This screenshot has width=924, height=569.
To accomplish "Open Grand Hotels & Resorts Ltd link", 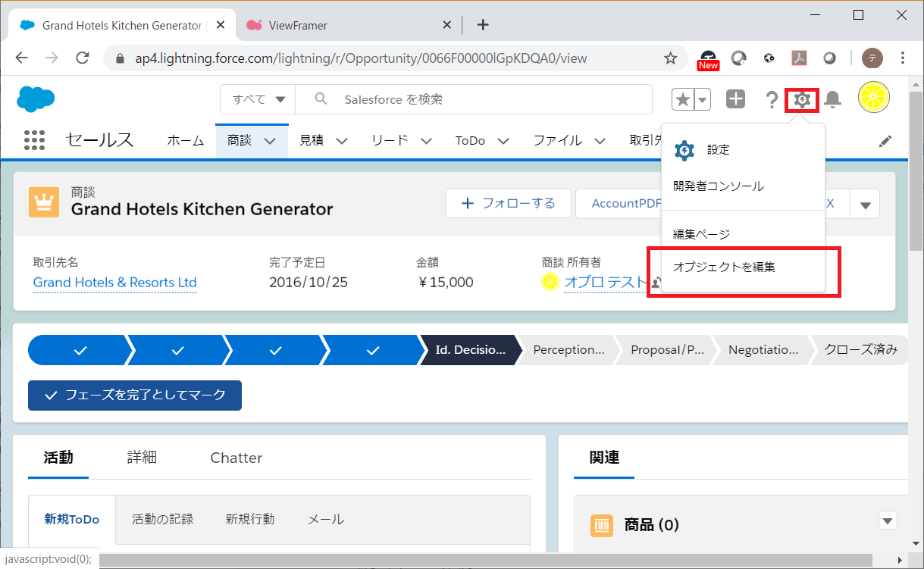I will tap(114, 283).
